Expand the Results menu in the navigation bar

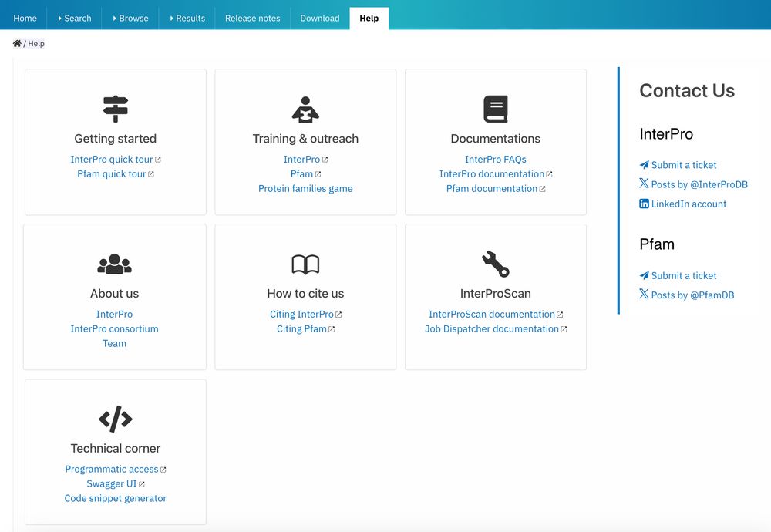click(x=187, y=19)
